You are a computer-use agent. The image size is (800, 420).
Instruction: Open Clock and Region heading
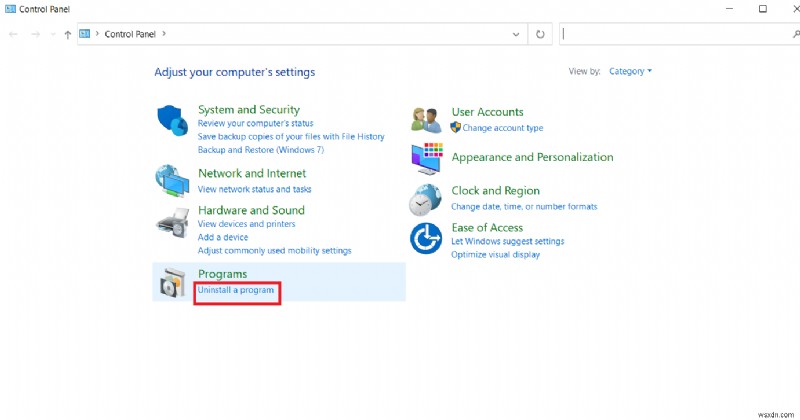click(x=495, y=191)
